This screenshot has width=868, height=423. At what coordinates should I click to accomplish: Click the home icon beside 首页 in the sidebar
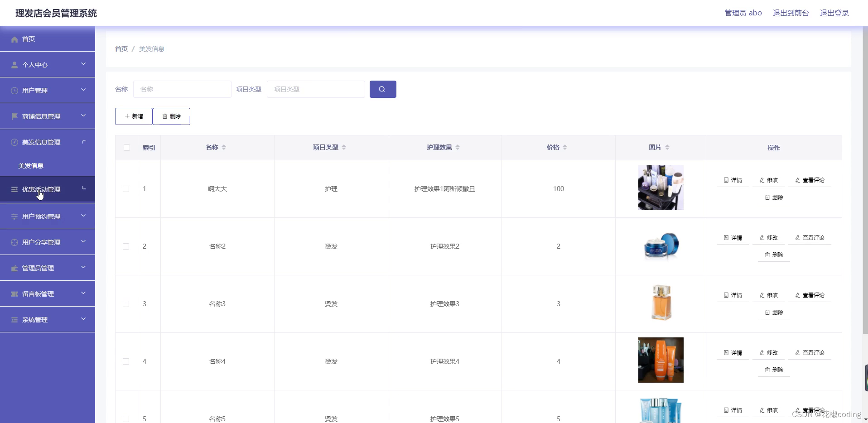click(x=14, y=39)
